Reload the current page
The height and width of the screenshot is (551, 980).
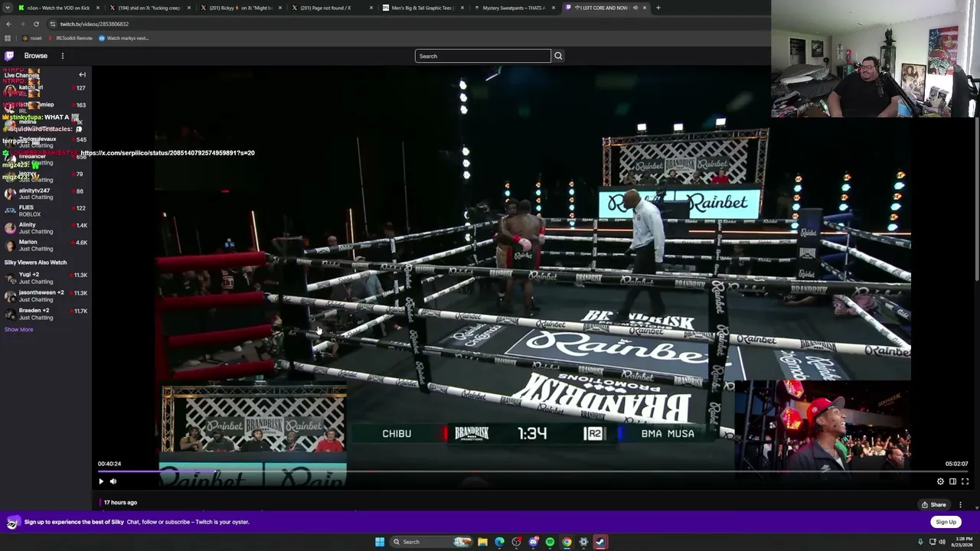(36, 24)
